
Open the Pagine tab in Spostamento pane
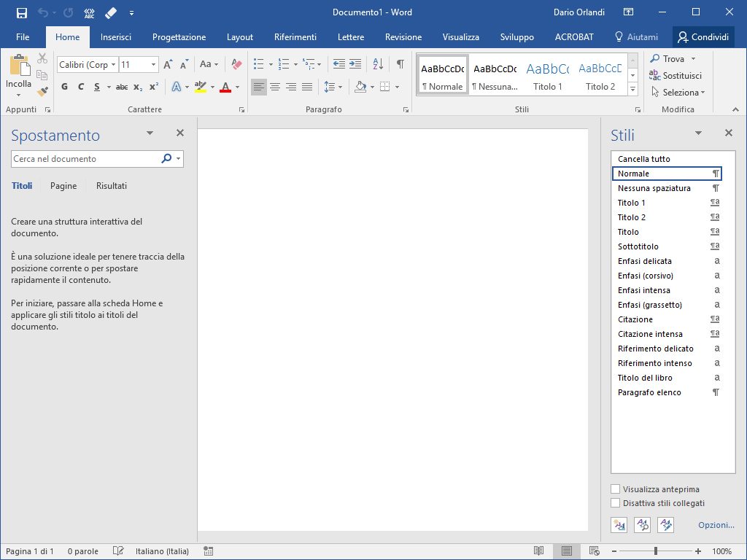click(63, 186)
